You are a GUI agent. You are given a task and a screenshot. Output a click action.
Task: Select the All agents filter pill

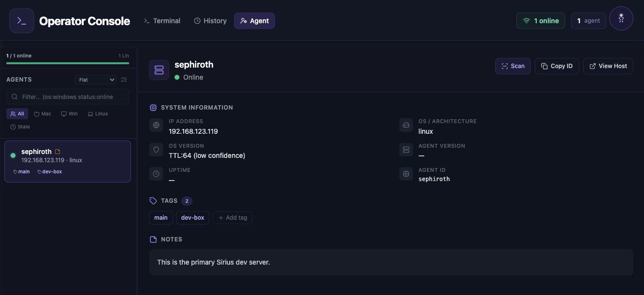pyautogui.click(x=17, y=113)
